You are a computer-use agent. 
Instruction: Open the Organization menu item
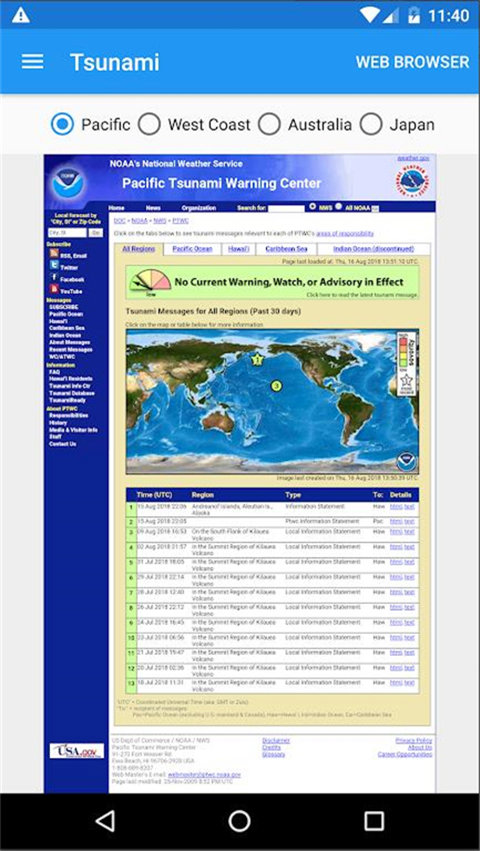[199, 208]
